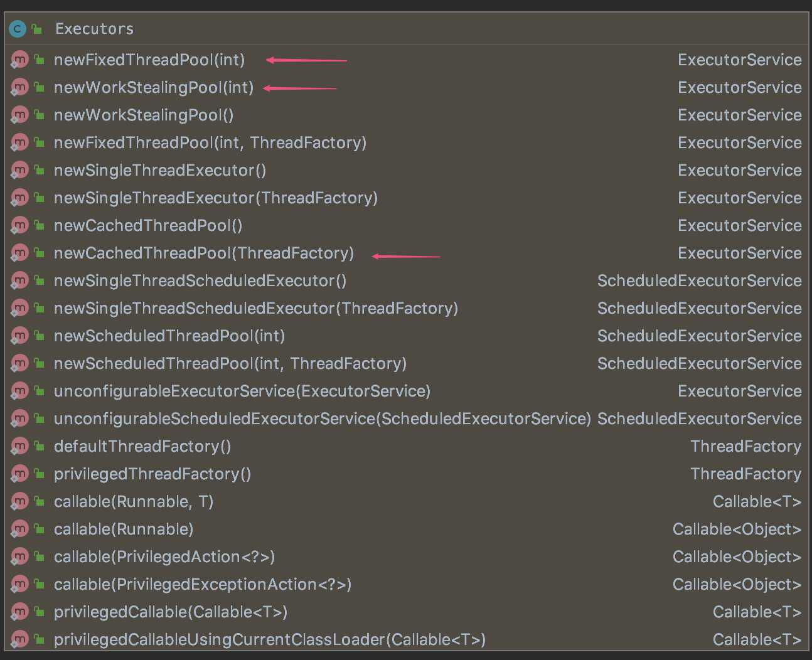Click method icon beside newWorkStealingPool()
The image size is (812, 660).
(19, 115)
